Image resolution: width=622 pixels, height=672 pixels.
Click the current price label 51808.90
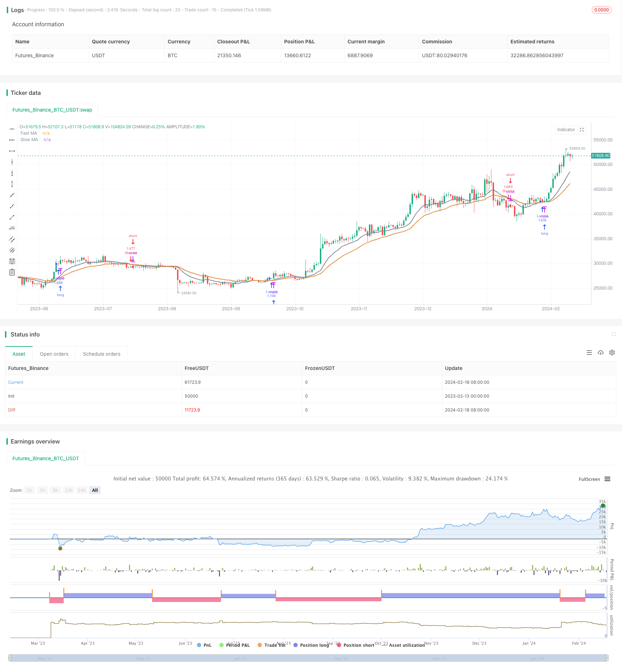click(601, 156)
